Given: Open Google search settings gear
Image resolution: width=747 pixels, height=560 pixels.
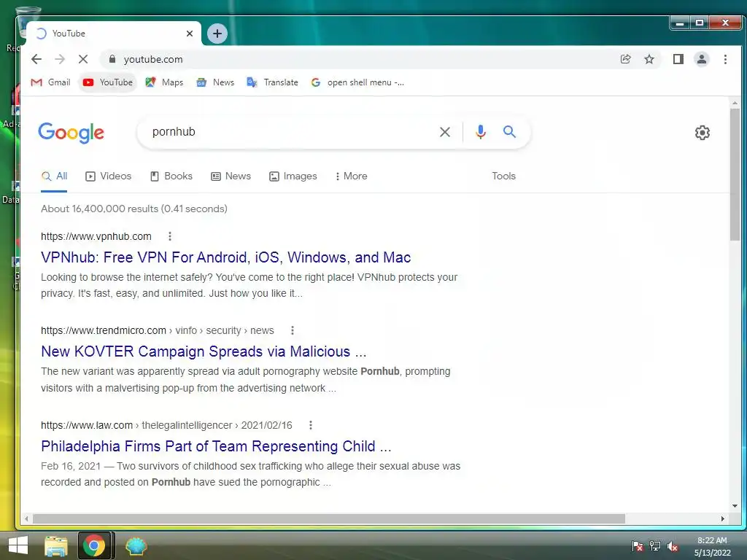Looking at the screenshot, I should pos(703,133).
